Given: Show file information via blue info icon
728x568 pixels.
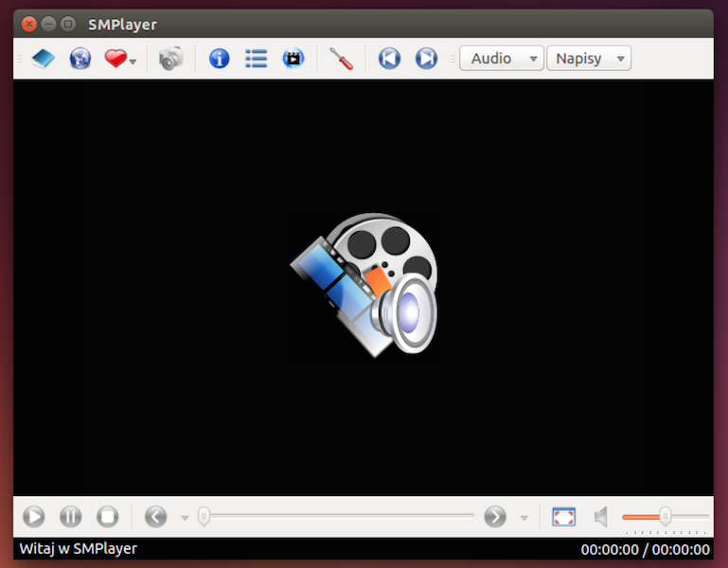Looking at the screenshot, I should [x=219, y=59].
